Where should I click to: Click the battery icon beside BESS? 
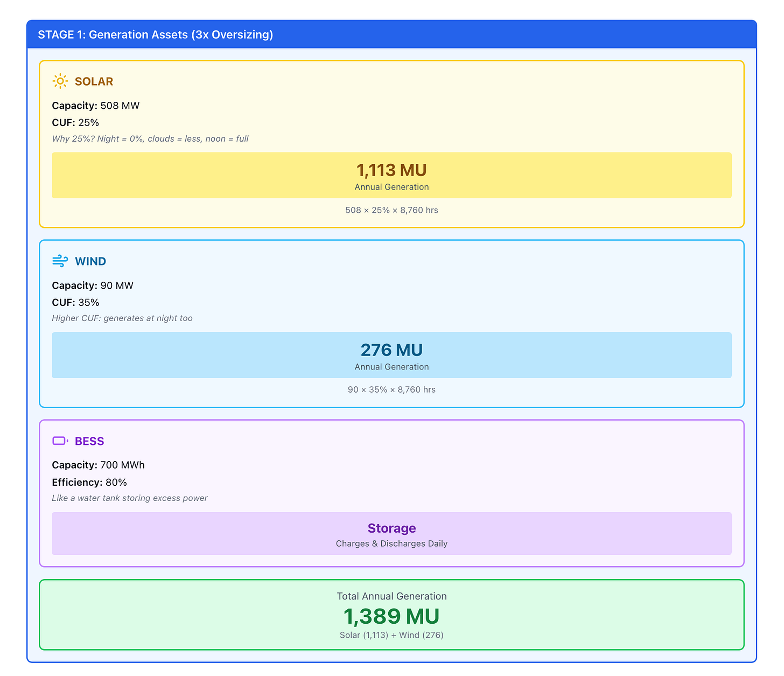[x=60, y=441]
